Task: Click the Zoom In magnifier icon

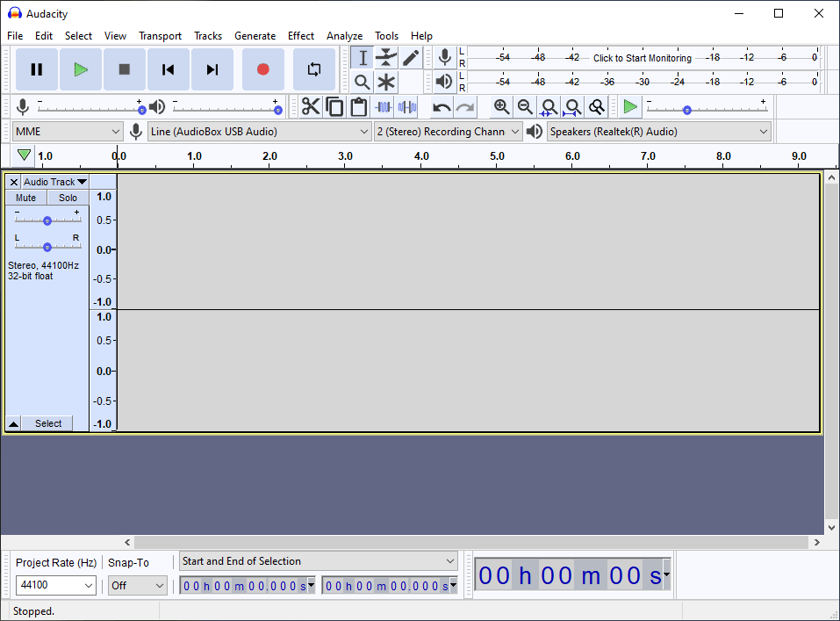Action: pyautogui.click(x=501, y=107)
